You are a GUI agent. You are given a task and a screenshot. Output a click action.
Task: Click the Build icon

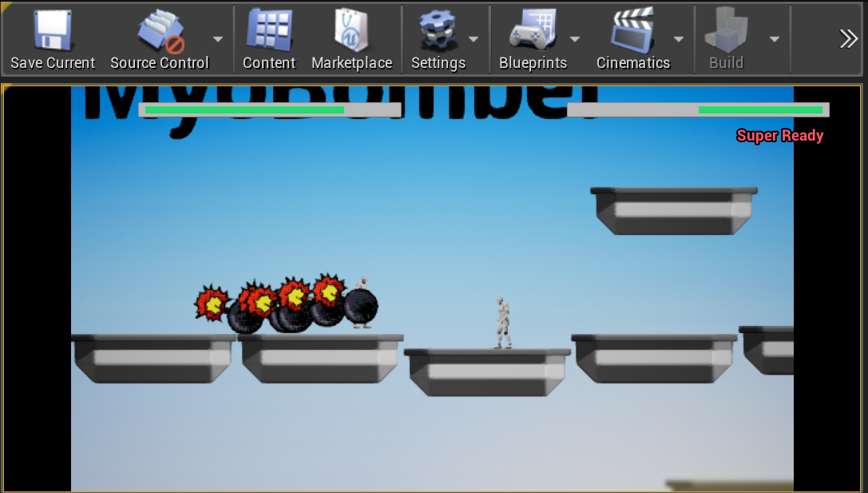tap(726, 31)
